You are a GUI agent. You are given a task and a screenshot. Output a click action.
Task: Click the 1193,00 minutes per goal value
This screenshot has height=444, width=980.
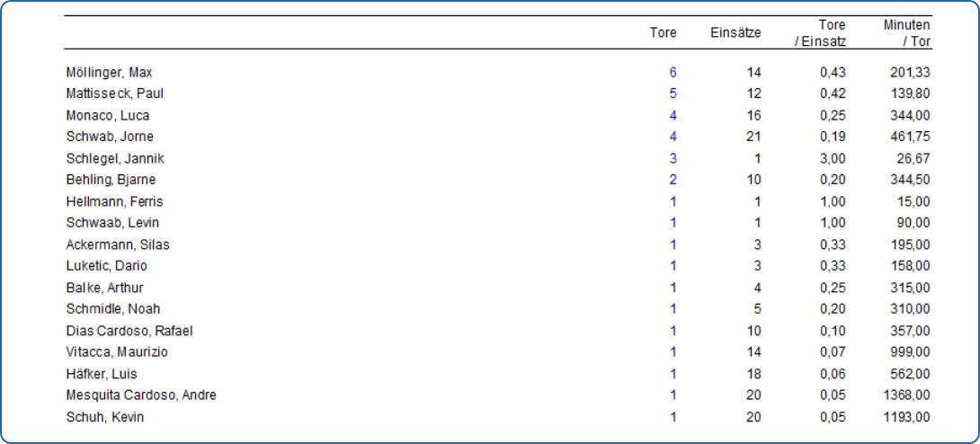pyautogui.click(x=907, y=416)
